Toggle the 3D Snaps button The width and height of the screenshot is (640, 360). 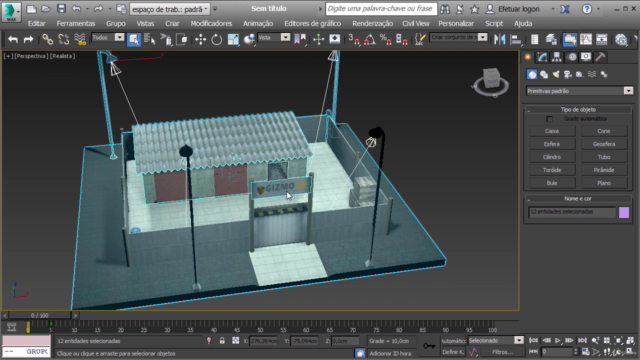tap(353, 39)
